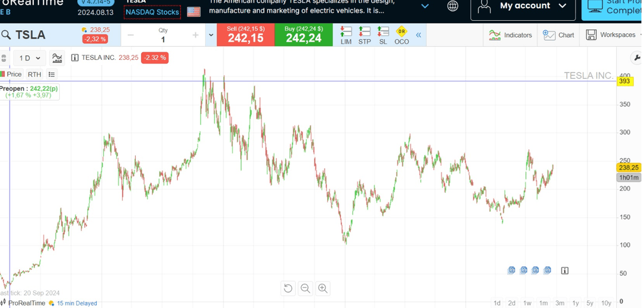
Task: Expand the company description chevron
Action: pos(425,6)
